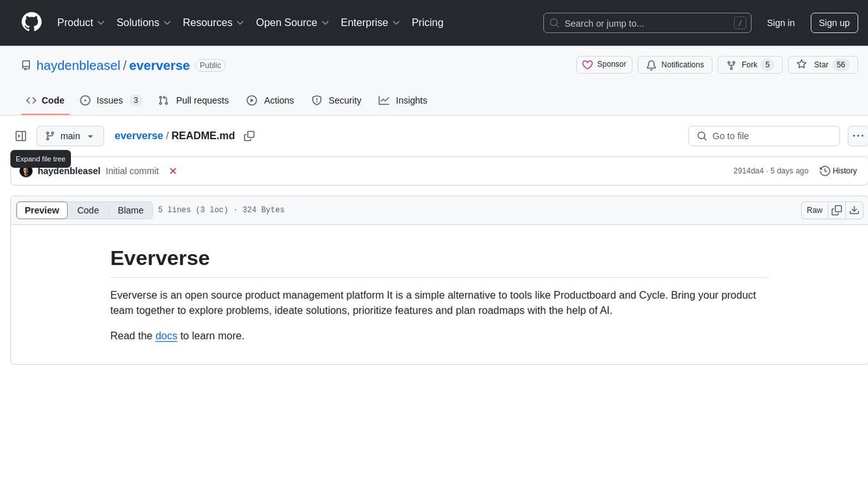Expand the Product menu

(81, 22)
